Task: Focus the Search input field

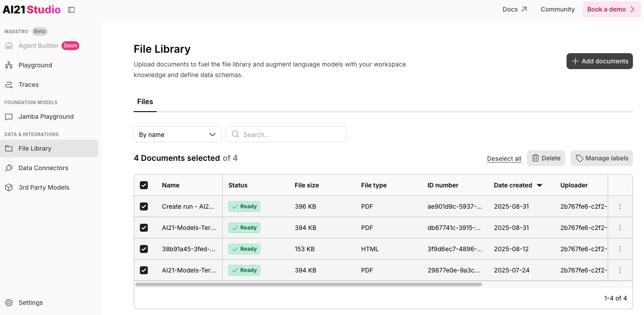Action: click(286, 135)
